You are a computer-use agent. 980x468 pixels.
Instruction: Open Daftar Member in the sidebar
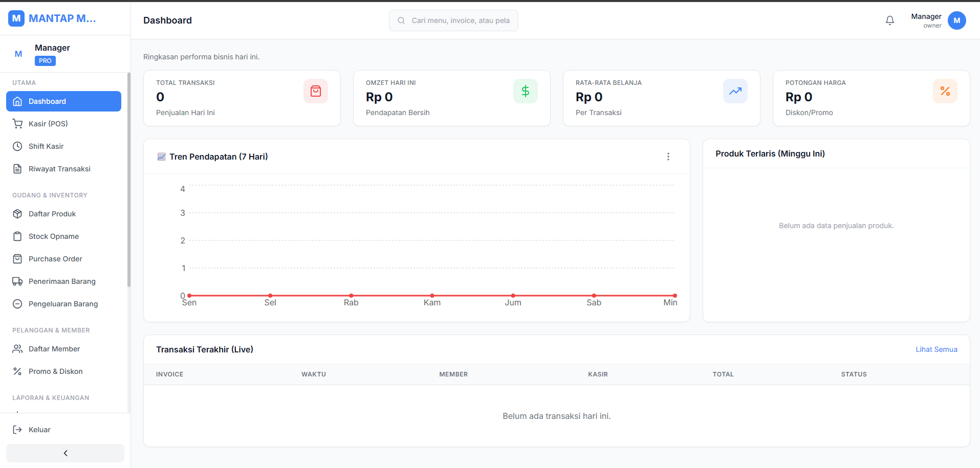(x=63, y=349)
